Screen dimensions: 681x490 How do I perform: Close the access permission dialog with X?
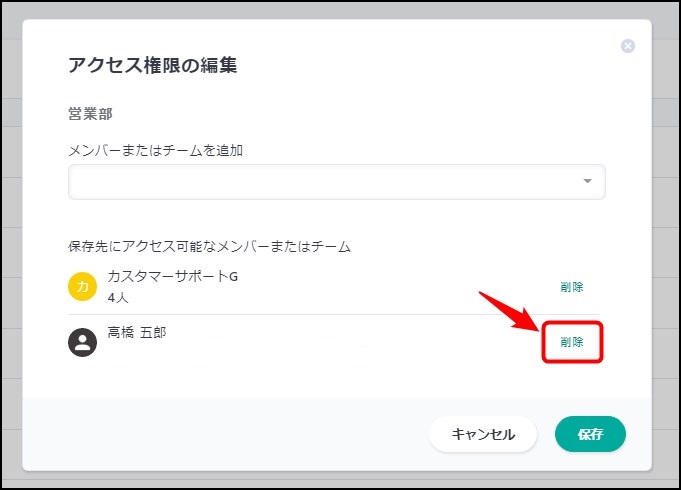(628, 46)
